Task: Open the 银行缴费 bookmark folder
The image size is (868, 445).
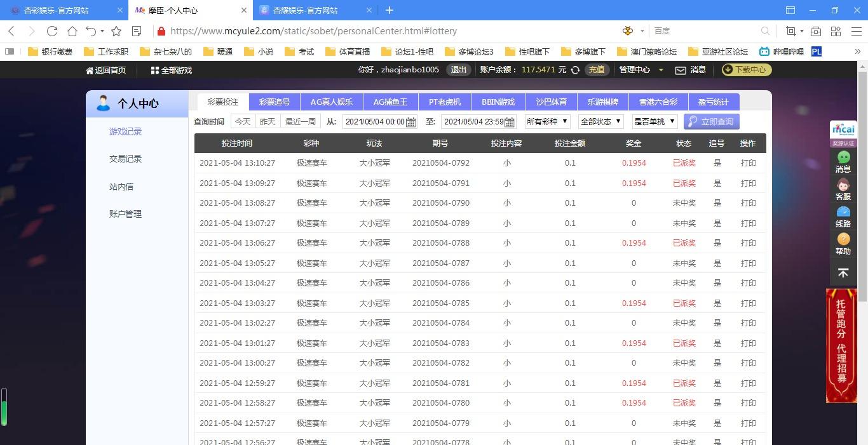Action: pos(50,51)
